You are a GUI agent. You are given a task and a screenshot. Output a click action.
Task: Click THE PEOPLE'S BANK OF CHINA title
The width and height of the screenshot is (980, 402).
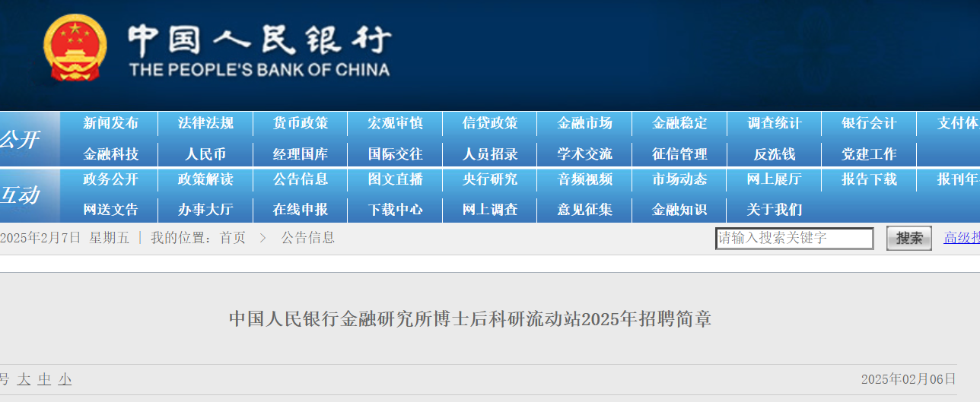pyautogui.click(x=259, y=70)
